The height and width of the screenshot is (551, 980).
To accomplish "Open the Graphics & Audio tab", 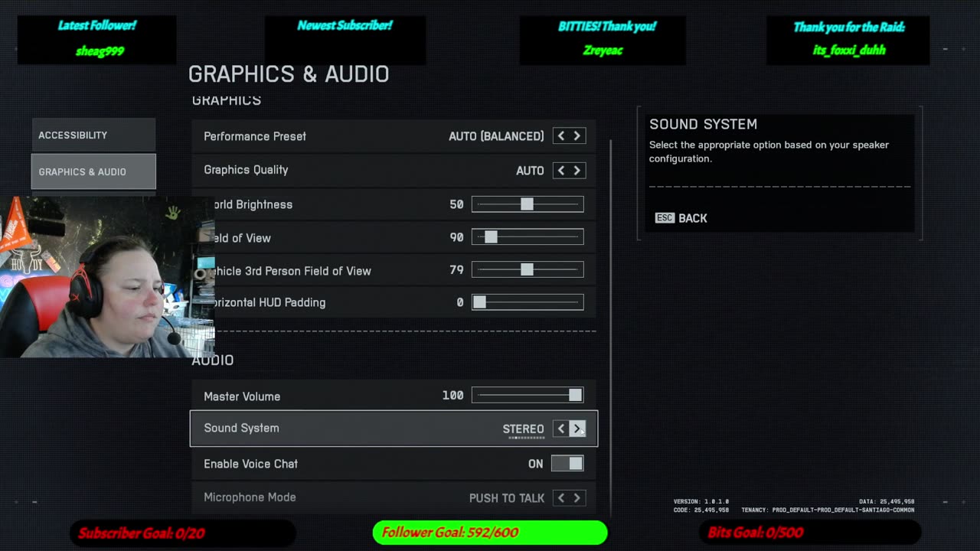I will click(x=93, y=171).
